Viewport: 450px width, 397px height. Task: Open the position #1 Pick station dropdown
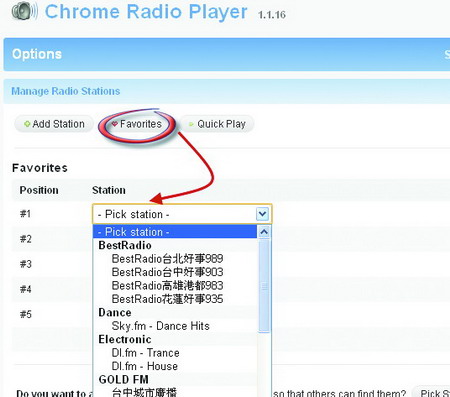tap(182, 214)
